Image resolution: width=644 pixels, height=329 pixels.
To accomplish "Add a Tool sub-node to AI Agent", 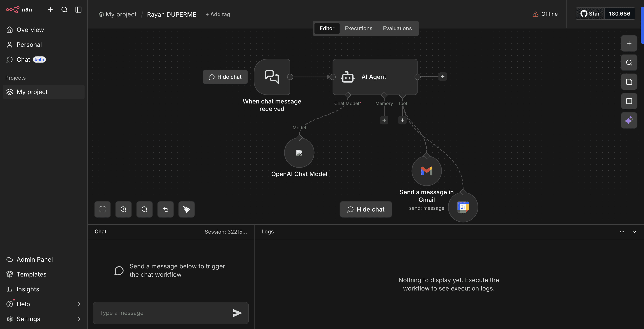I will coord(402,120).
